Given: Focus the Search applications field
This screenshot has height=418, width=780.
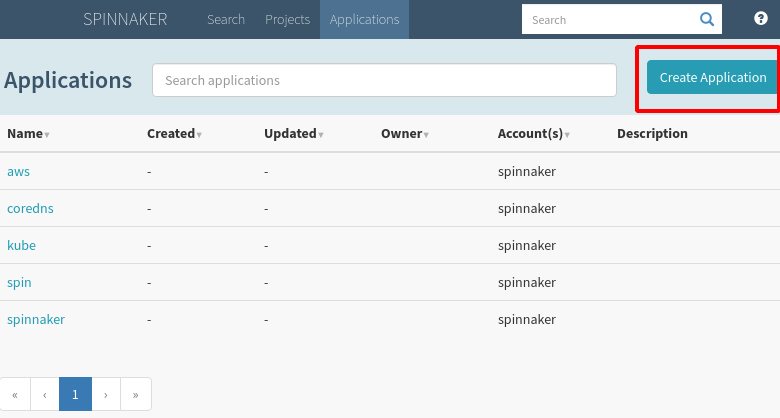Looking at the screenshot, I should [384, 80].
